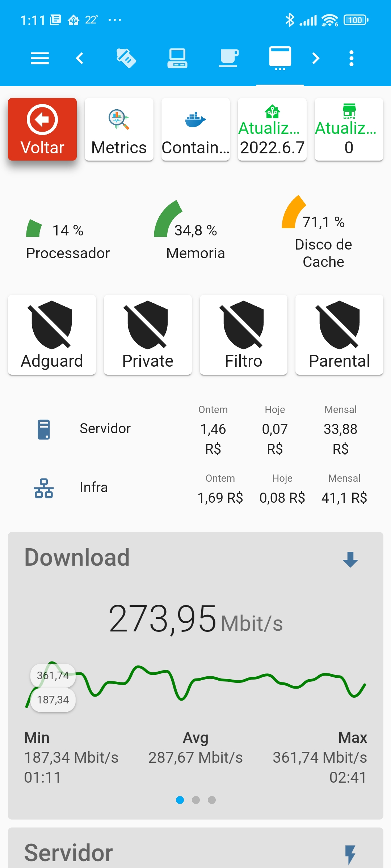This screenshot has width=391, height=868.
Task: Open the three-dot overflow menu
Action: click(351, 58)
